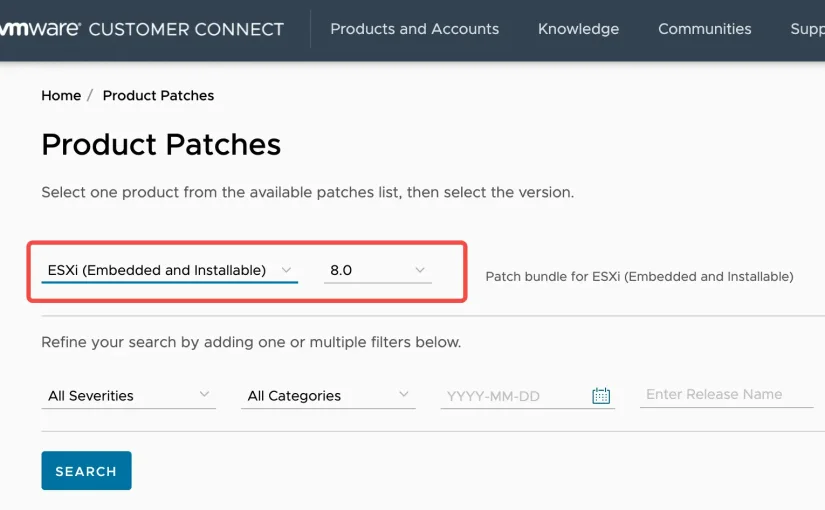Screen dimensions: 825x510
Task: Open the All Categories filter dropdown
Action: (x=318, y=396)
